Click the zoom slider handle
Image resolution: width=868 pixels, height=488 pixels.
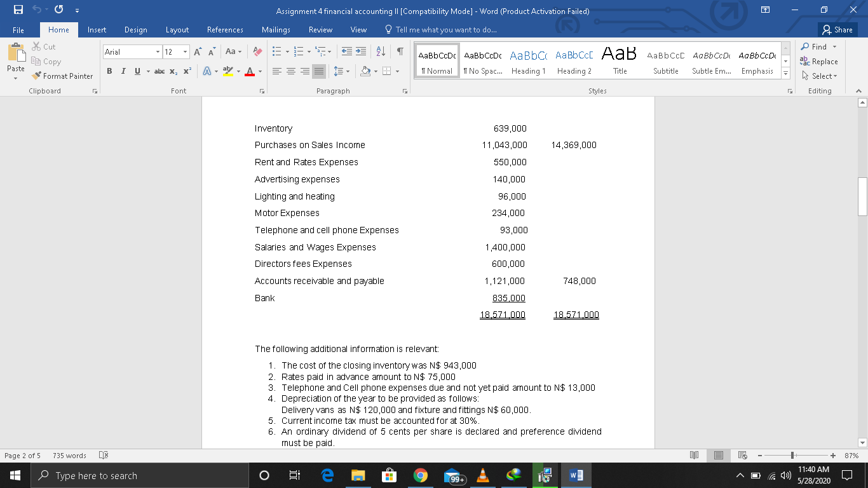(x=792, y=456)
